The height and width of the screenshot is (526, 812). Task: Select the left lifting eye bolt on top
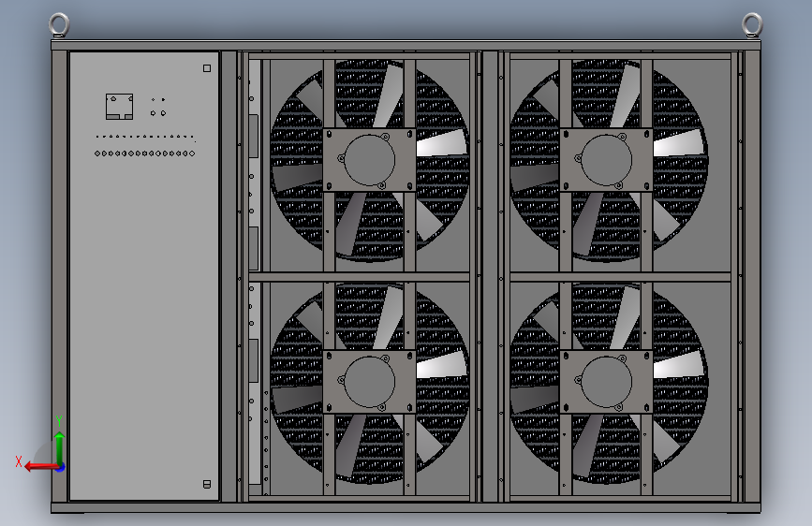(59, 25)
